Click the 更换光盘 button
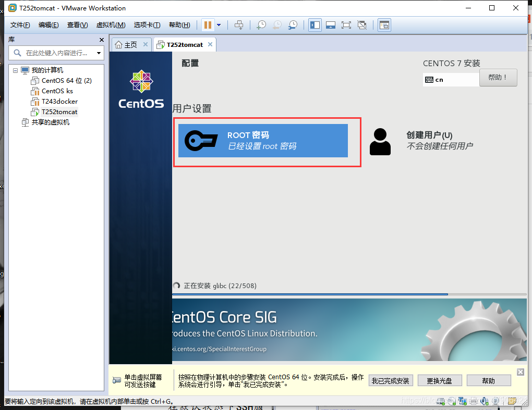 click(x=439, y=380)
